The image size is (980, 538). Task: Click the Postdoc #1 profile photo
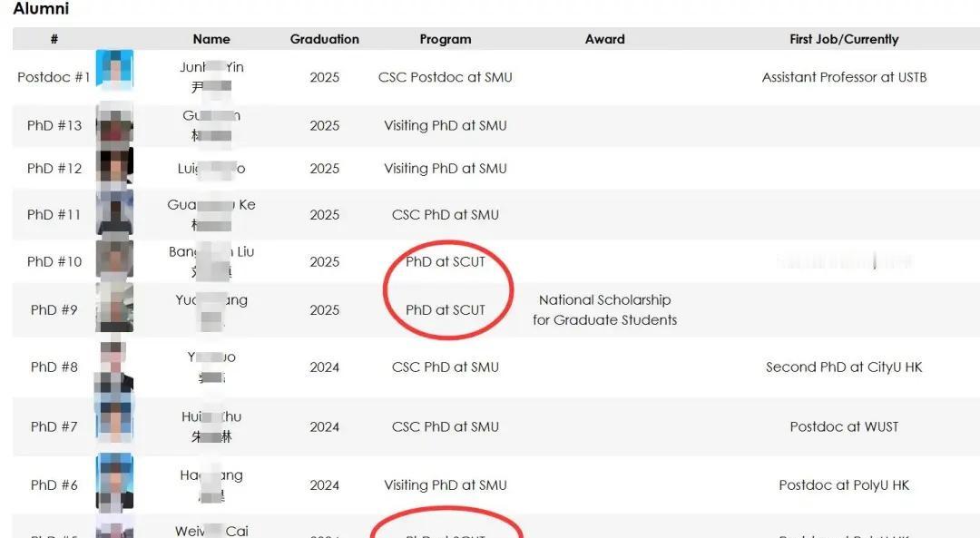coord(114,70)
